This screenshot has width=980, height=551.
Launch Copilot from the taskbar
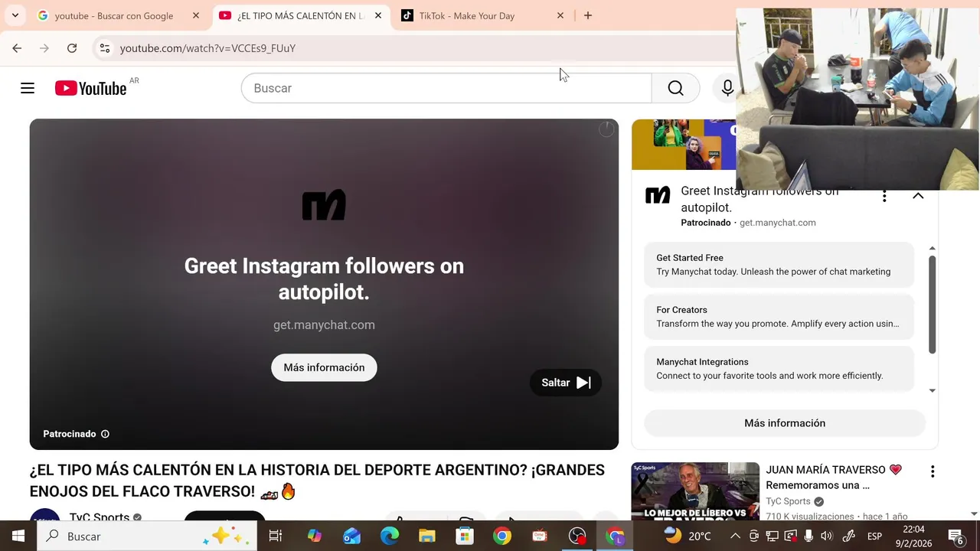(x=315, y=536)
